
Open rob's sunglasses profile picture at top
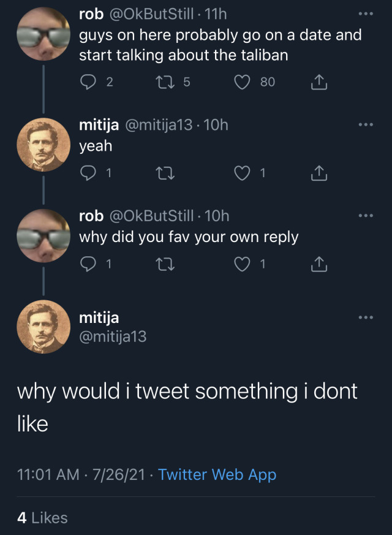[x=42, y=33]
